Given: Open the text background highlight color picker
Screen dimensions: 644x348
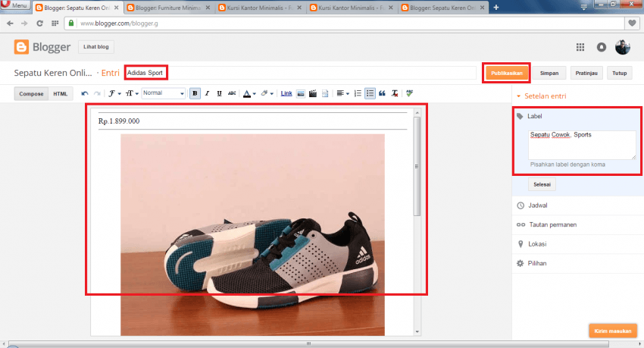Looking at the screenshot, I should (x=267, y=93).
